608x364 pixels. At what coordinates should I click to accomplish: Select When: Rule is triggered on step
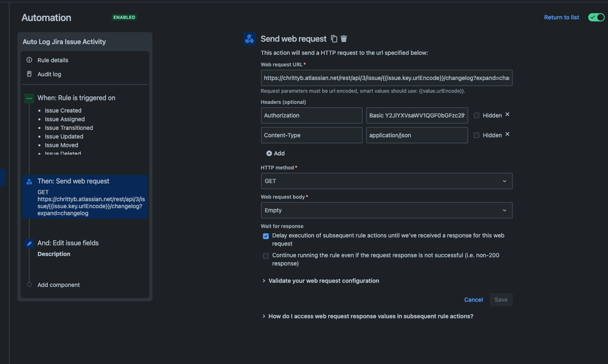click(76, 98)
